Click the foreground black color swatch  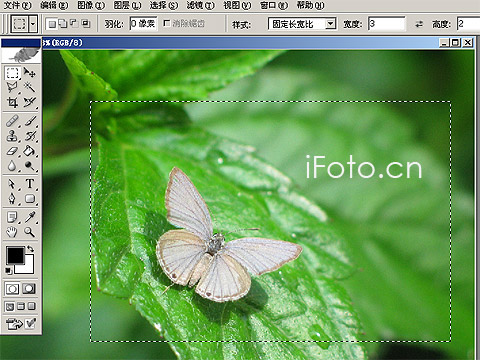pos(15,256)
